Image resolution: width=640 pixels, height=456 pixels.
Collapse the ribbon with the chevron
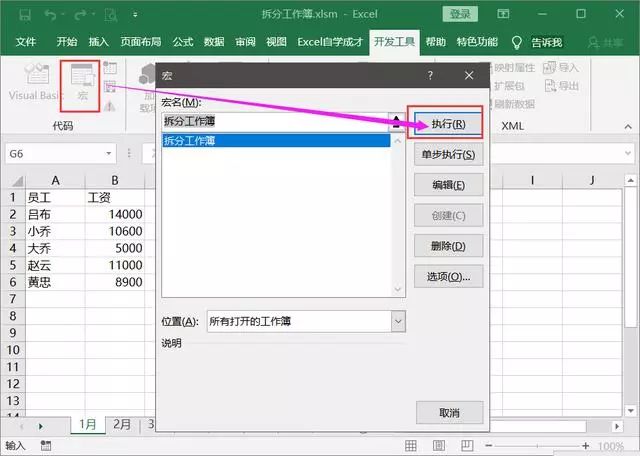[x=628, y=127]
